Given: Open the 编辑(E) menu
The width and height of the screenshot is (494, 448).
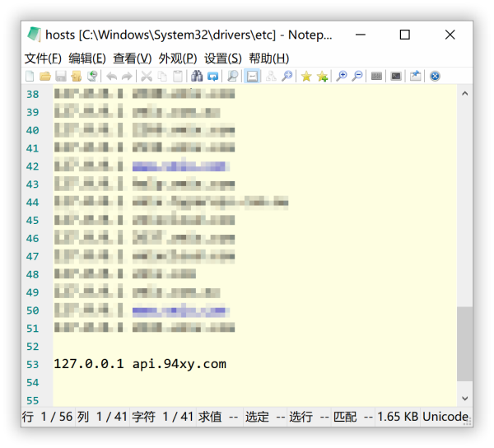Looking at the screenshot, I should point(87,58).
